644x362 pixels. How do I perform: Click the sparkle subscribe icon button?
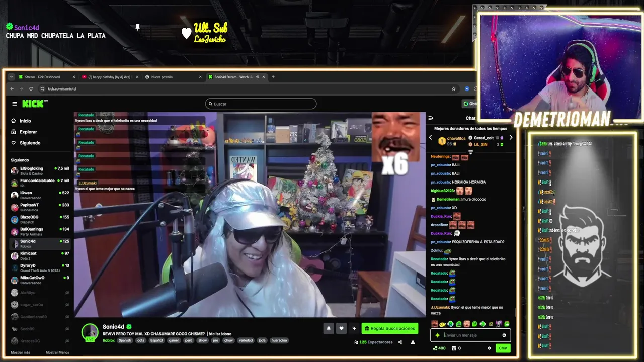pos(354,328)
